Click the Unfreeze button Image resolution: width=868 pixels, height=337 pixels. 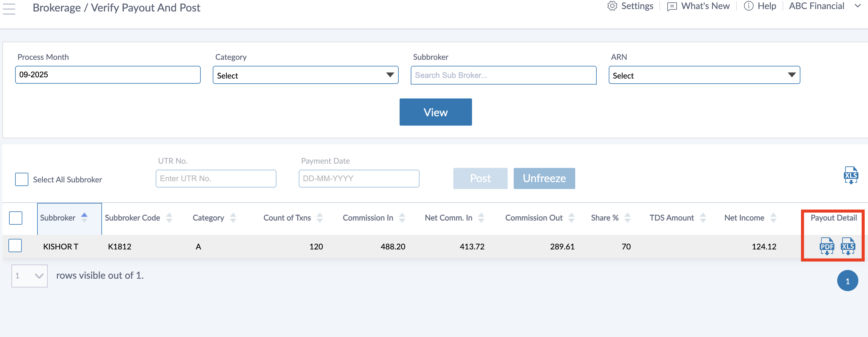544,178
